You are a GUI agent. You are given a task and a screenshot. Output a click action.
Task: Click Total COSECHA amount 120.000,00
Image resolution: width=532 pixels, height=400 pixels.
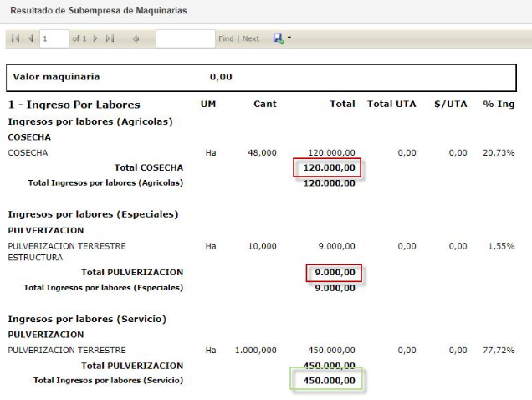pos(329,167)
